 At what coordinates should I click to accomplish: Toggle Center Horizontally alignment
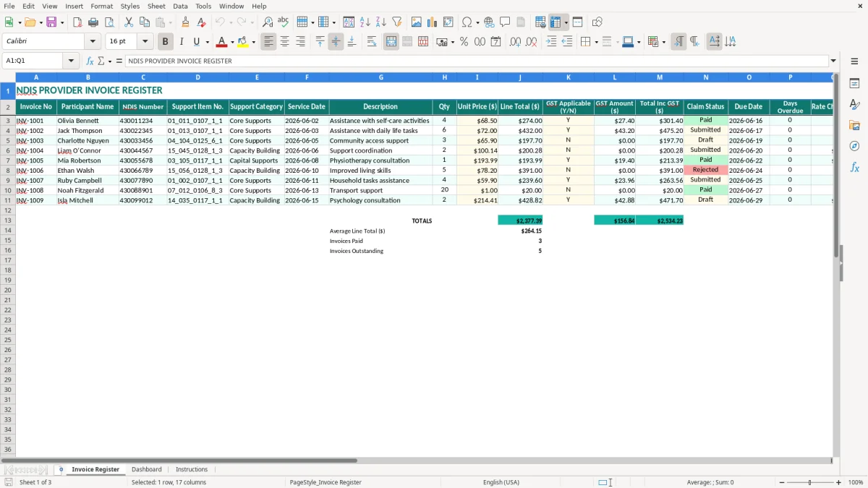tap(285, 42)
